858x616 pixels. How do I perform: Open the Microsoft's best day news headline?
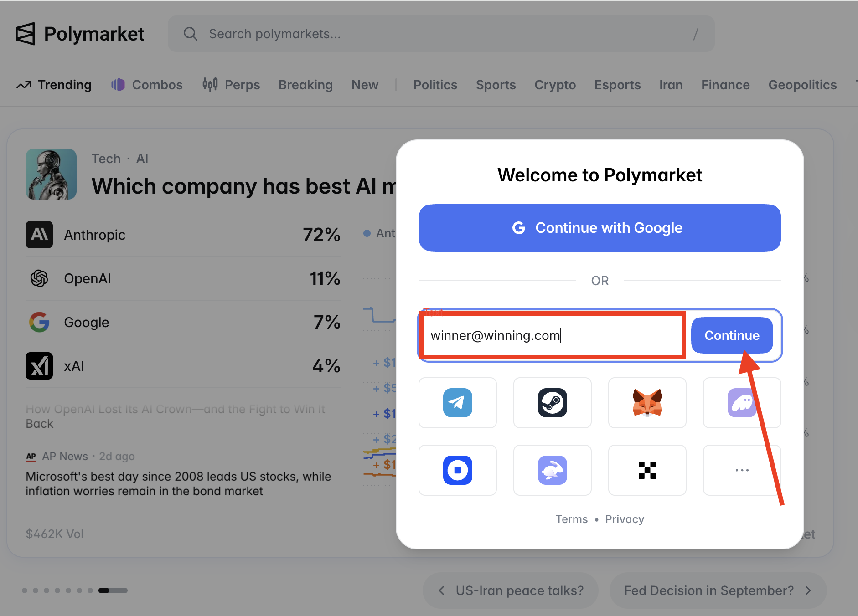pos(178,484)
